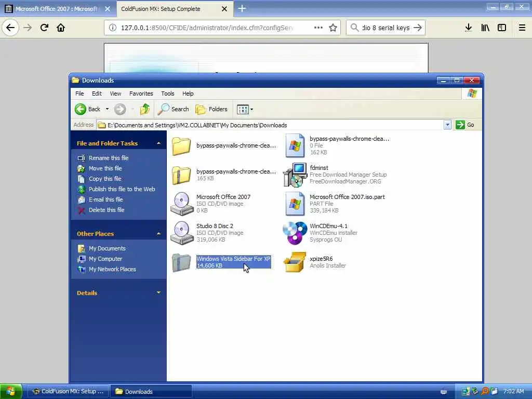Viewport: 532px width, 399px height.
Task: Click the Downloads taskbar button
Action: tap(151, 392)
